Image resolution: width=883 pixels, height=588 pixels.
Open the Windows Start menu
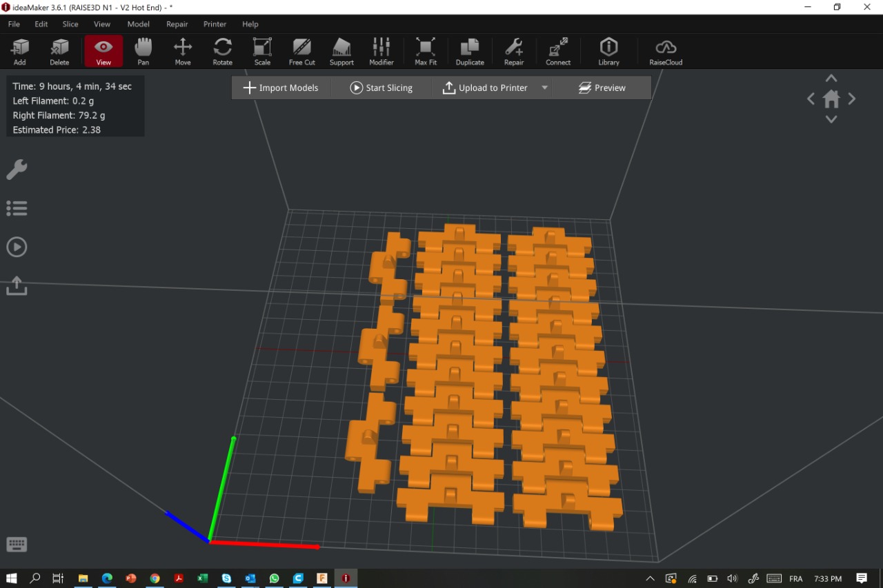pos(12,578)
